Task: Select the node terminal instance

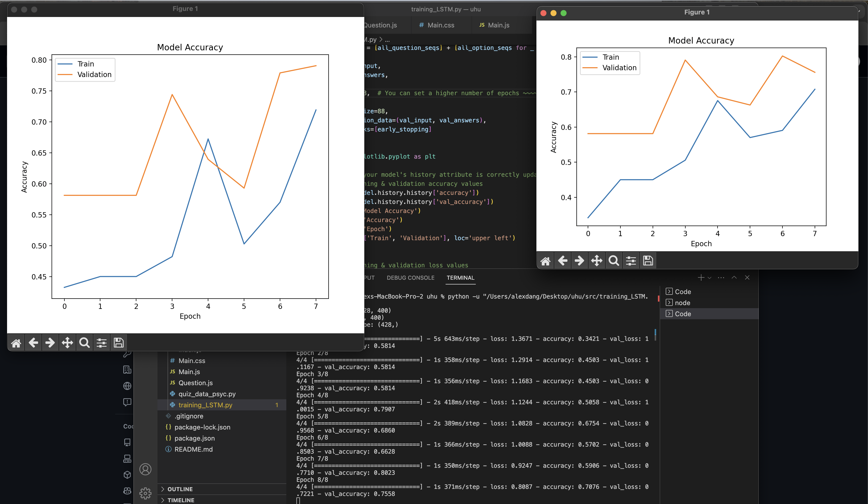Action: point(682,303)
